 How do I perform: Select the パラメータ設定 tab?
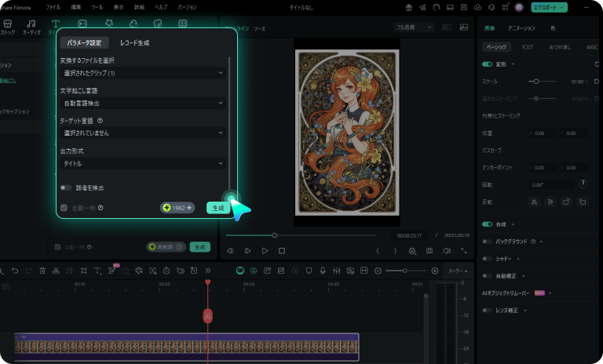84,42
